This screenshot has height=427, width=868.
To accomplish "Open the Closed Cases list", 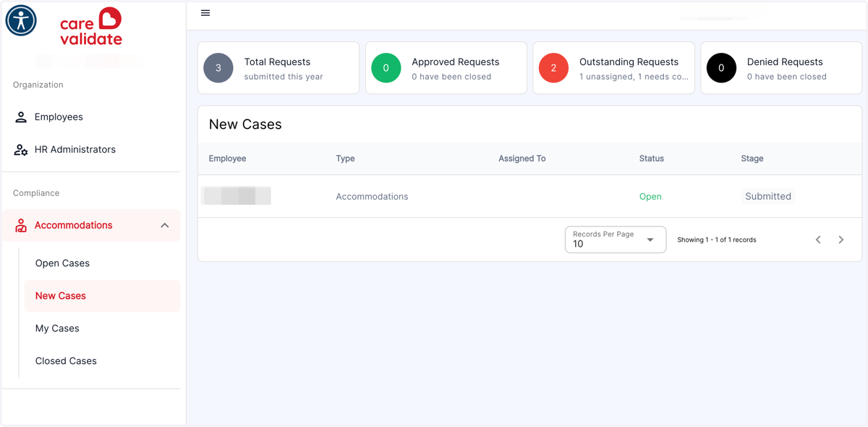I will (102, 361).
